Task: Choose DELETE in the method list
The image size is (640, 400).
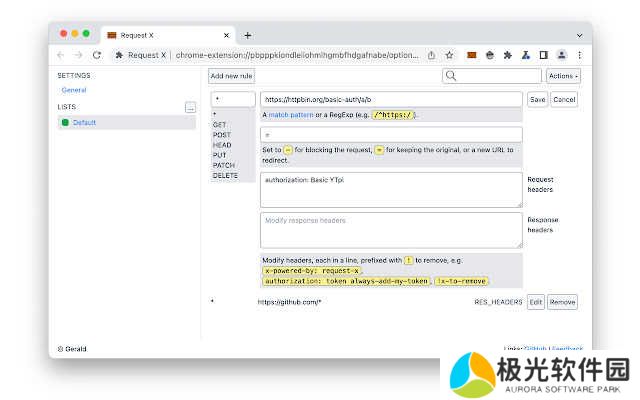Action: tap(225, 176)
